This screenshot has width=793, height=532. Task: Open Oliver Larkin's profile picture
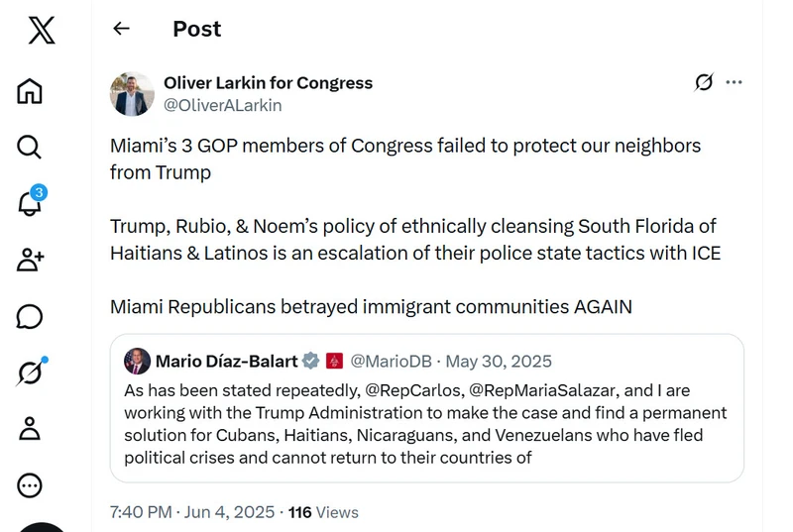tap(132, 94)
